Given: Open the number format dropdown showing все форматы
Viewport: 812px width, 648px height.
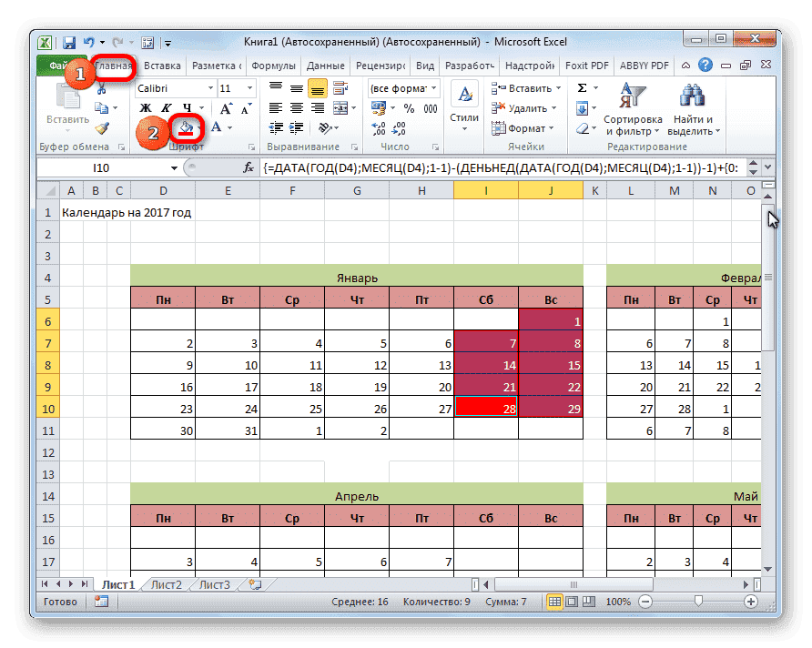Looking at the screenshot, I should click(x=404, y=88).
